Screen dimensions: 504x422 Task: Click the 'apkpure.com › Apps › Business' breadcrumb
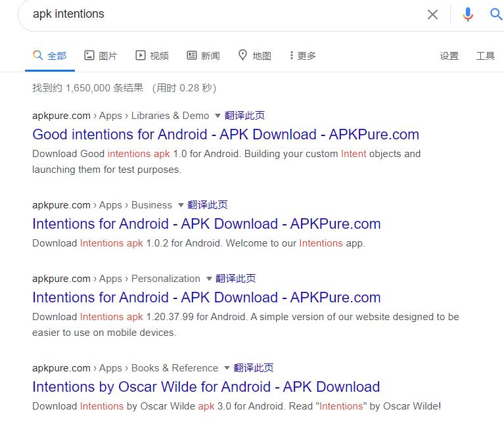[x=103, y=205]
